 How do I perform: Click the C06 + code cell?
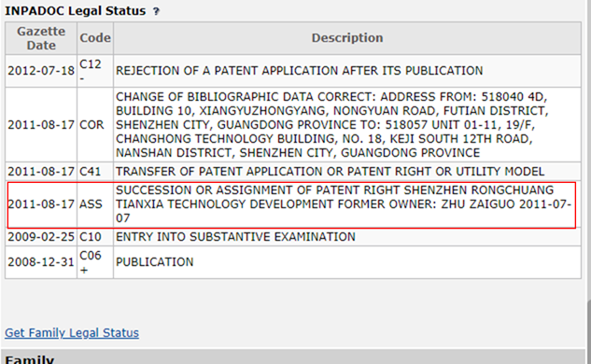click(91, 262)
